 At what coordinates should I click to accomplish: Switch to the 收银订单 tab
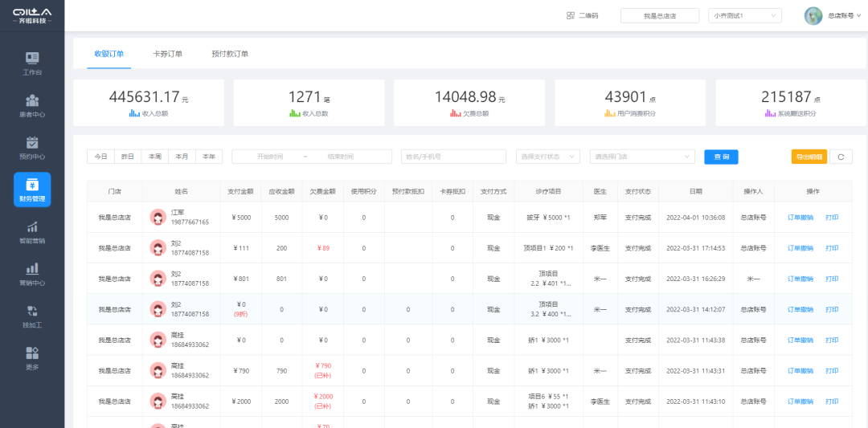click(x=109, y=54)
